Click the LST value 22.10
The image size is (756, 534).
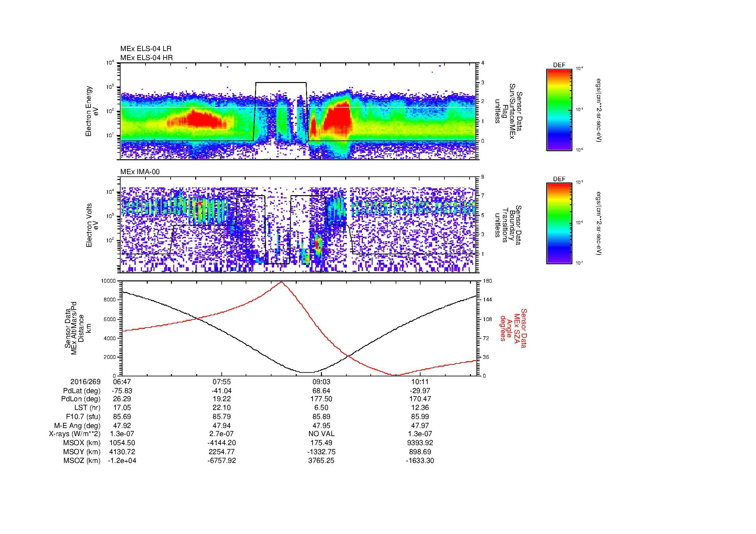pyautogui.click(x=222, y=408)
